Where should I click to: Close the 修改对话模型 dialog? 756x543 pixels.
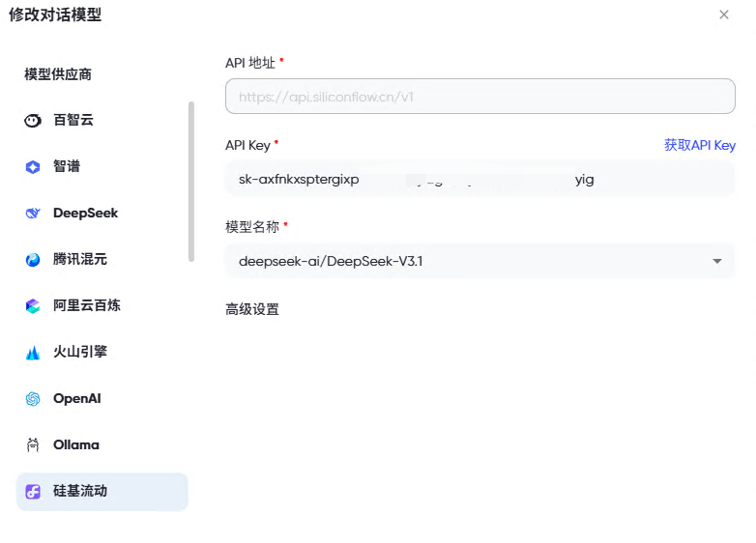tap(724, 14)
